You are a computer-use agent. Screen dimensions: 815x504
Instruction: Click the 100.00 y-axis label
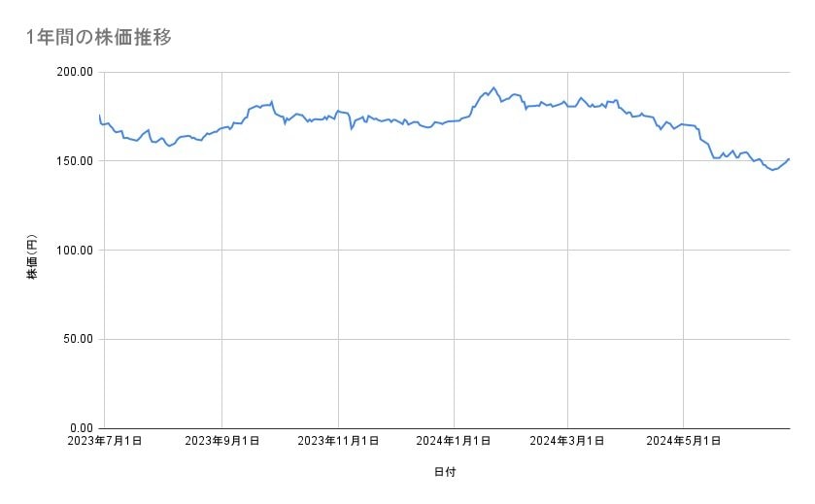[x=75, y=250]
